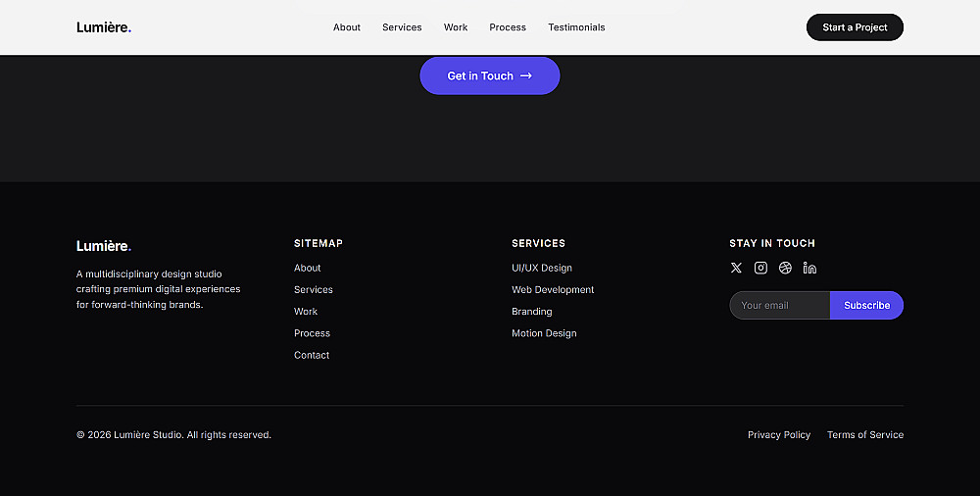Viewport: 980px width, 496px height.
Task: Focus the Your email input field
Action: coord(780,305)
